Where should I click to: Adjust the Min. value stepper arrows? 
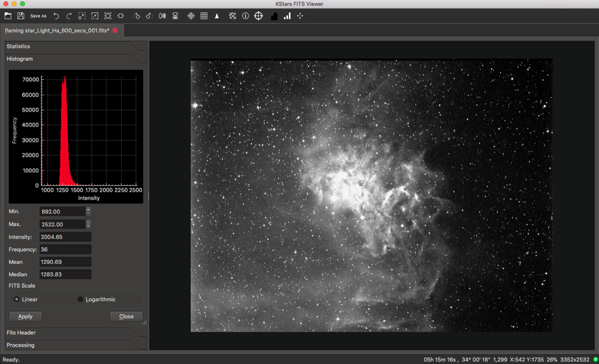[88, 212]
